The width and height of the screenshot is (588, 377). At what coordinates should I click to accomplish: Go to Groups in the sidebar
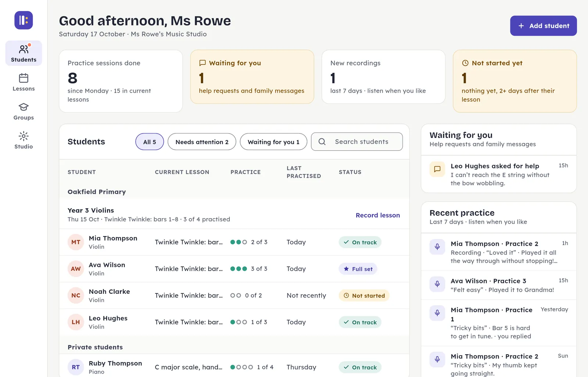click(24, 111)
